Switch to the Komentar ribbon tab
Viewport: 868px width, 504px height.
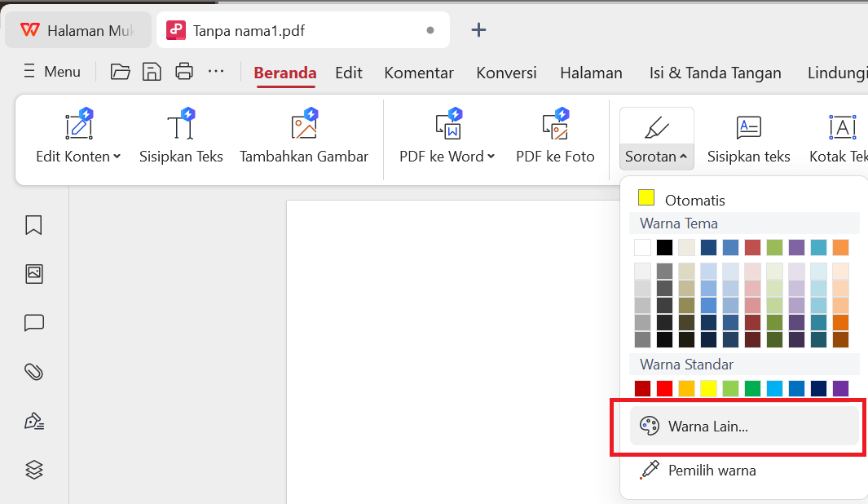tap(419, 73)
